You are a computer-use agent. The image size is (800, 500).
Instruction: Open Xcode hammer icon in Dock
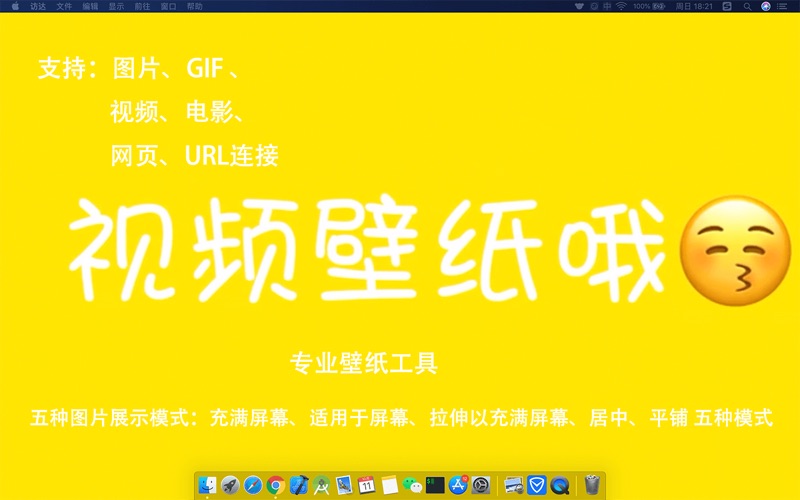coord(298,485)
